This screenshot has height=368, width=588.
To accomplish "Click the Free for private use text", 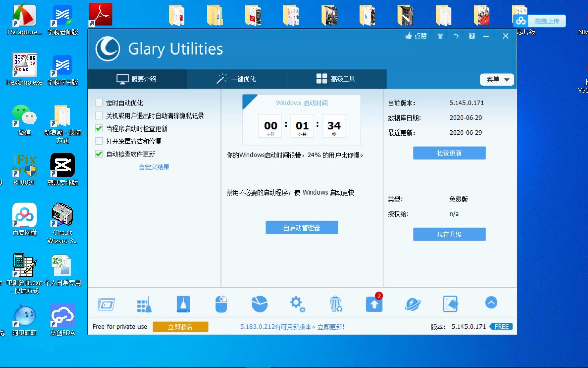I will pyautogui.click(x=120, y=327).
